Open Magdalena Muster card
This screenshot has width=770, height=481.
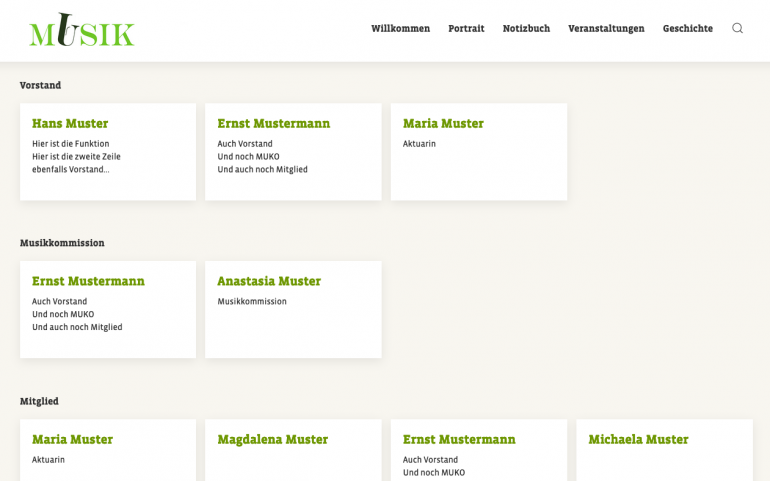click(293, 450)
